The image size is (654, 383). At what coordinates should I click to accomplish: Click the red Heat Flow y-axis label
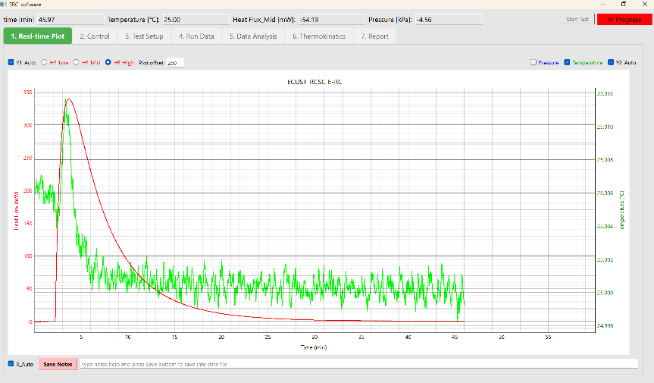click(x=16, y=211)
